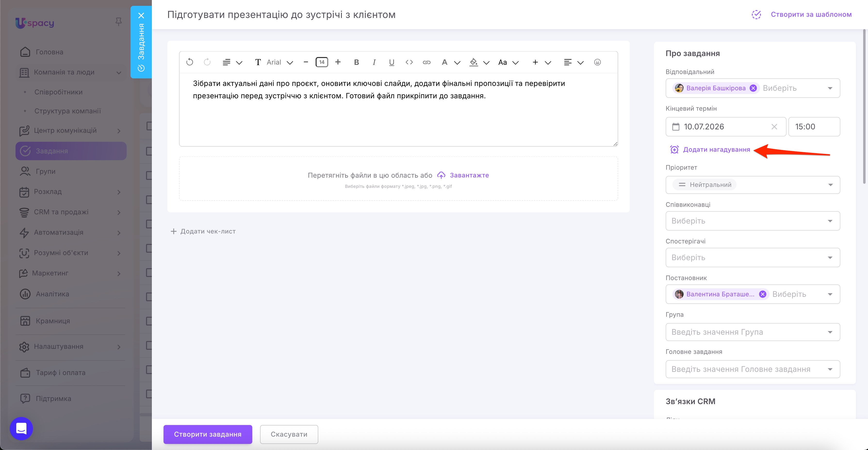Open the Arial font family dropdown
This screenshot has width=868, height=450.
coord(279,62)
